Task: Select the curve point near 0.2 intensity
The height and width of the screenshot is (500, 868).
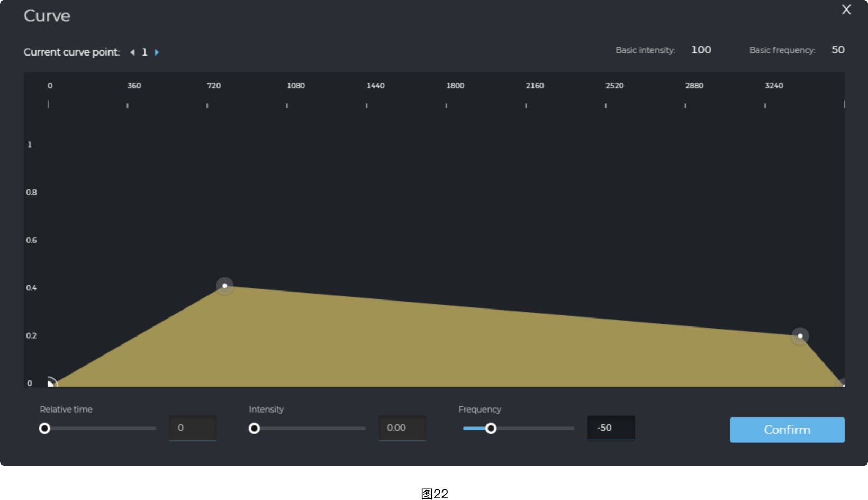Action: click(800, 336)
